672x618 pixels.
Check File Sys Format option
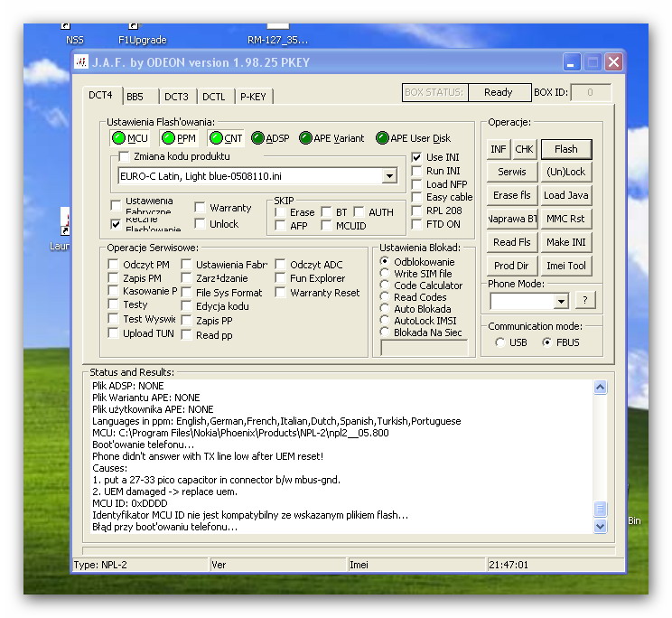(x=186, y=293)
